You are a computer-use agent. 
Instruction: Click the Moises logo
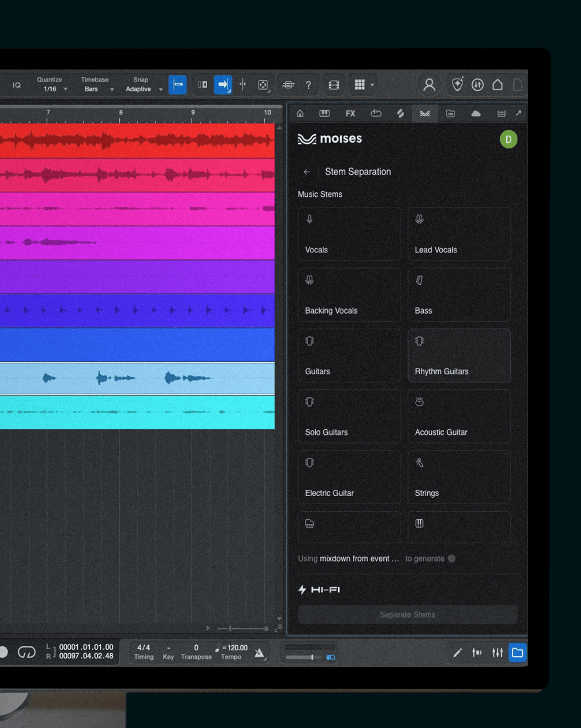pyautogui.click(x=330, y=139)
